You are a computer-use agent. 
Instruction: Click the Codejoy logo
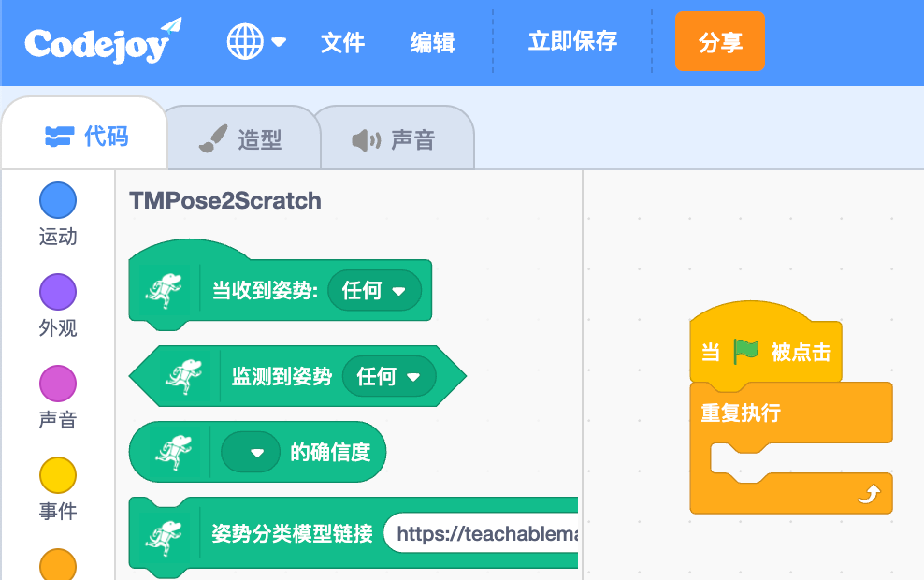click(x=103, y=41)
